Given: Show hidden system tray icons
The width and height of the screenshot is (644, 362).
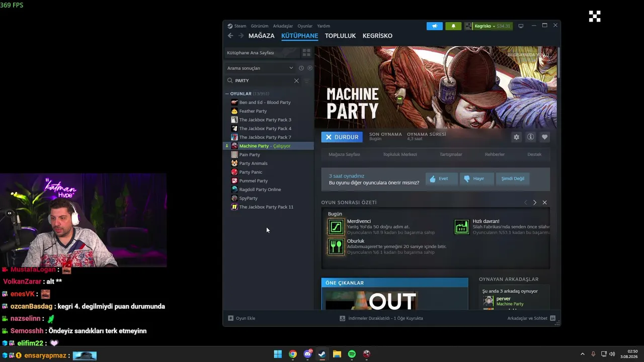Looking at the screenshot, I should 583,354.
